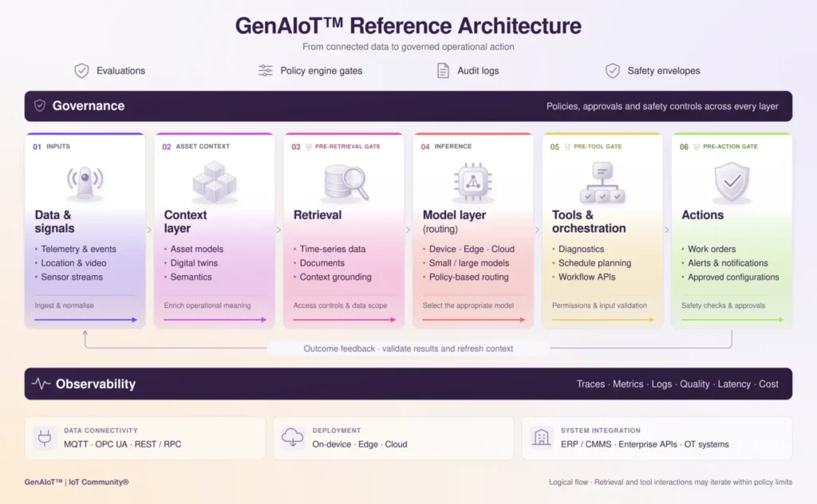Image resolution: width=817 pixels, height=504 pixels.
Task: Click the 'Device · Edge · Cloud' bullet
Action: click(472, 249)
